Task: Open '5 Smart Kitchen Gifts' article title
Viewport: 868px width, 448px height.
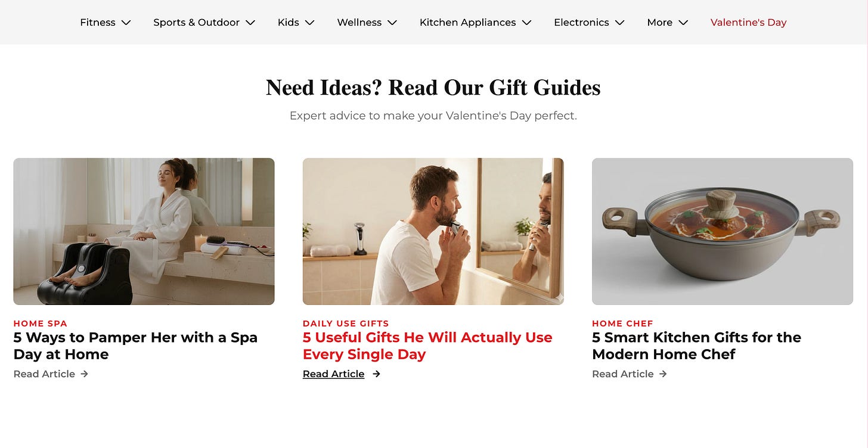Action: 696,346
